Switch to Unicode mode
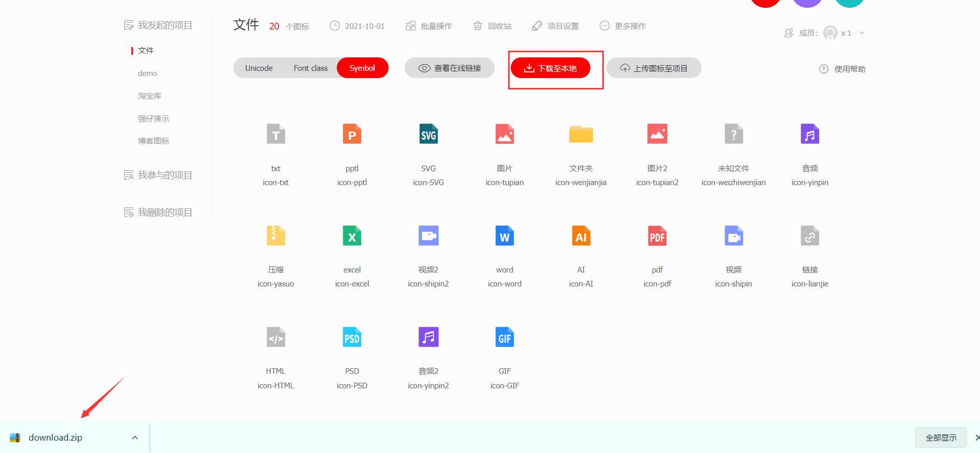This screenshot has height=453, width=980. 259,68
